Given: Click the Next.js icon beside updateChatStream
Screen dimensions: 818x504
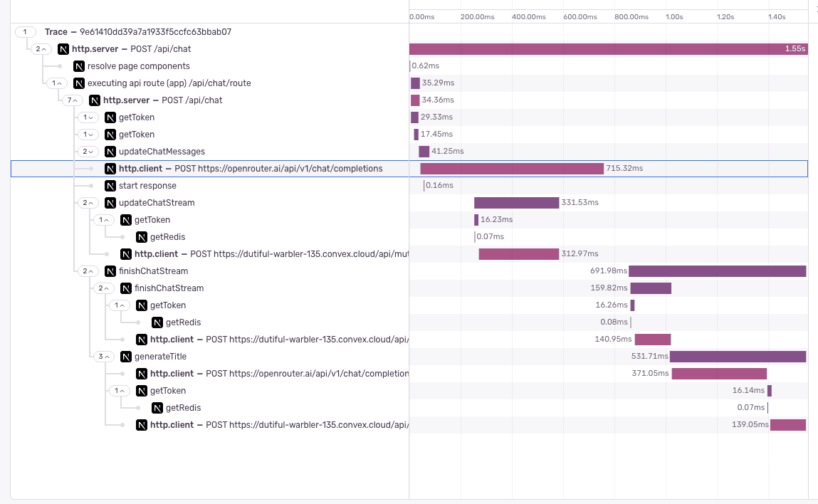Looking at the screenshot, I should (110, 203).
